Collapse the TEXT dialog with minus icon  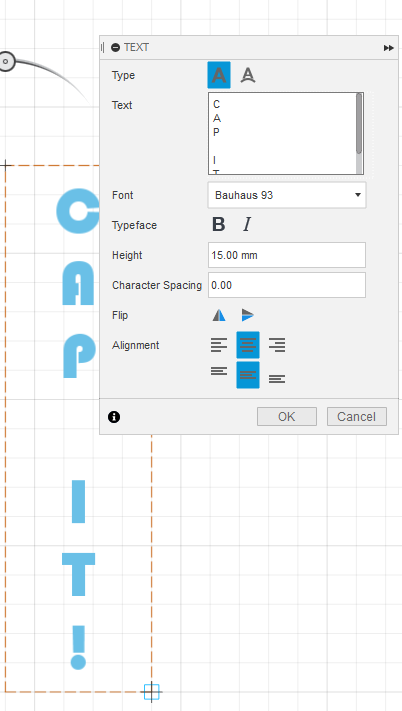(116, 48)
